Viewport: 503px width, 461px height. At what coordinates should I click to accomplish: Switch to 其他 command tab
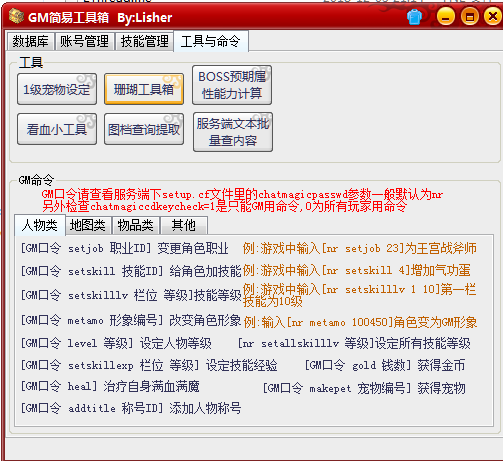point(184,226)
